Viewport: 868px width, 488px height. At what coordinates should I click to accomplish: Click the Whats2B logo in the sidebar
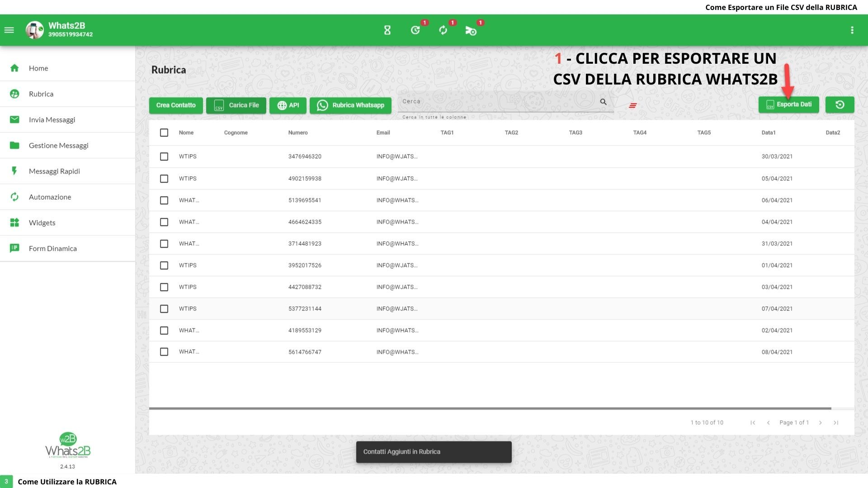pyautogui.click(x=68, y=446)
